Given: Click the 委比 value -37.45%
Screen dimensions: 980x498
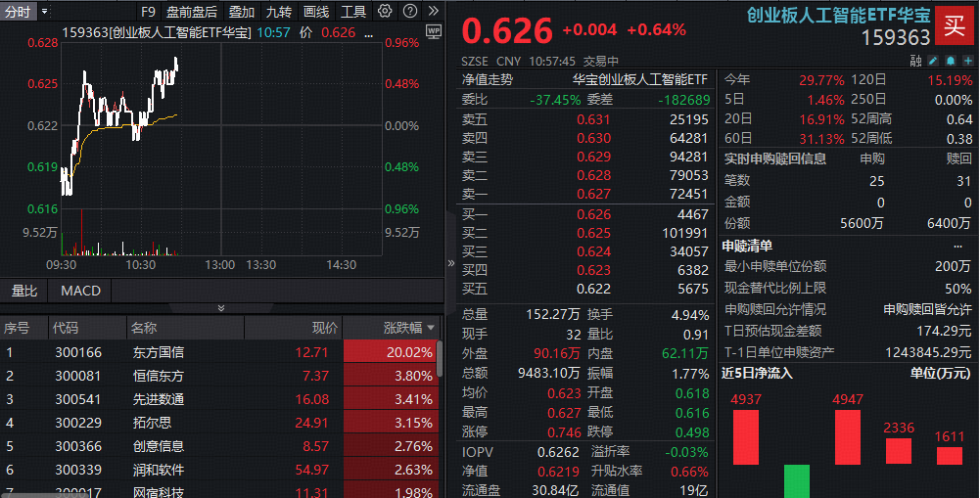Looking at the screenshot, I should point(555,100).
